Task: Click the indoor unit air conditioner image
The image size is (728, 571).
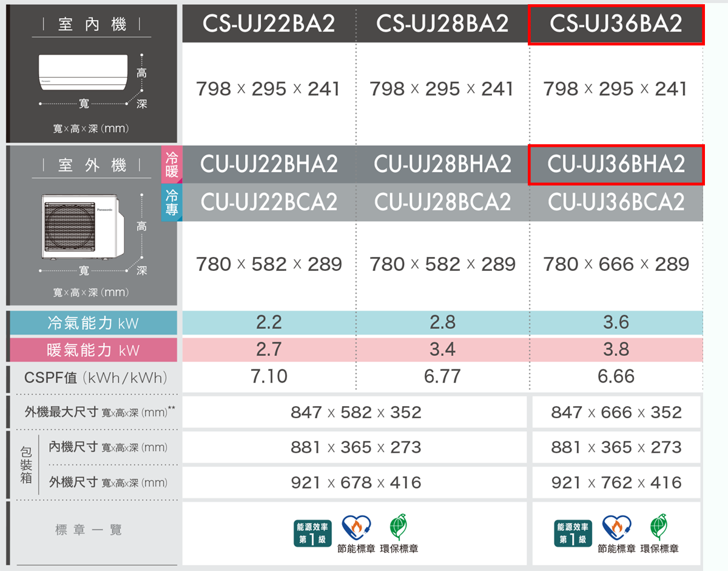Action: [83, 70]
